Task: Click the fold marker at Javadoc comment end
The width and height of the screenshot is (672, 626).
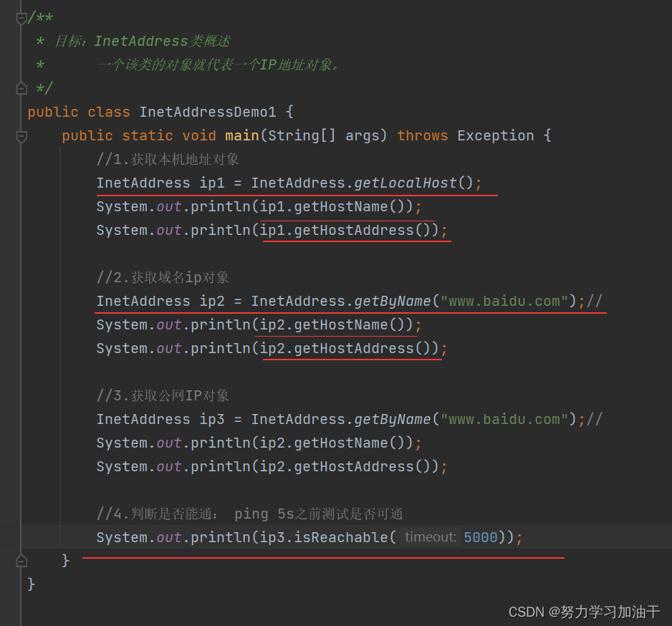Action: tap(21, 88)
